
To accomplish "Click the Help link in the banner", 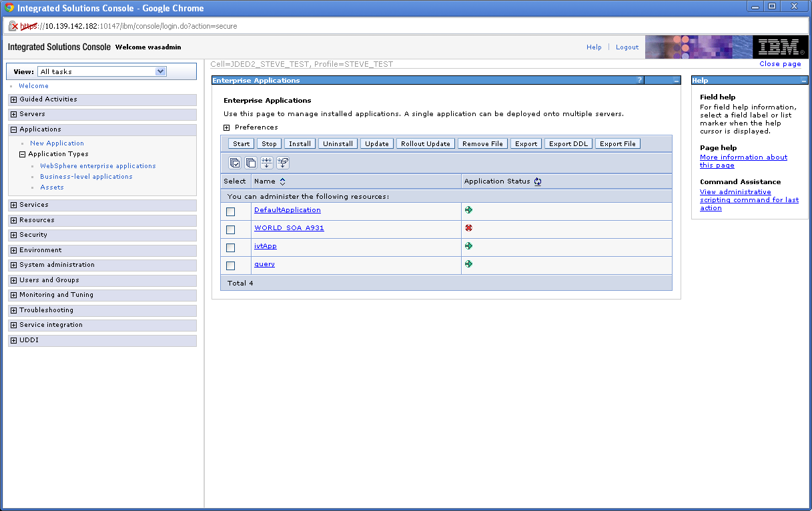I will coord(594,47).
